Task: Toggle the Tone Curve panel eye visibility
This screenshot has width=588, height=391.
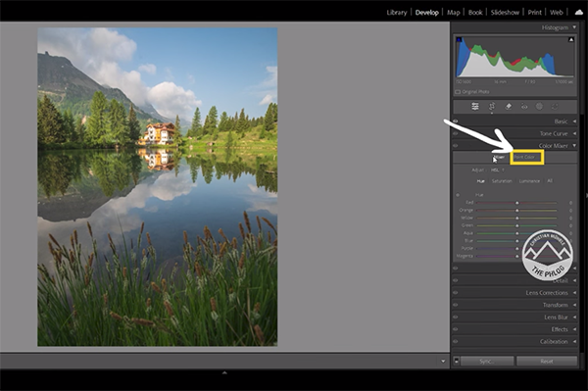Action: (456, 133)
